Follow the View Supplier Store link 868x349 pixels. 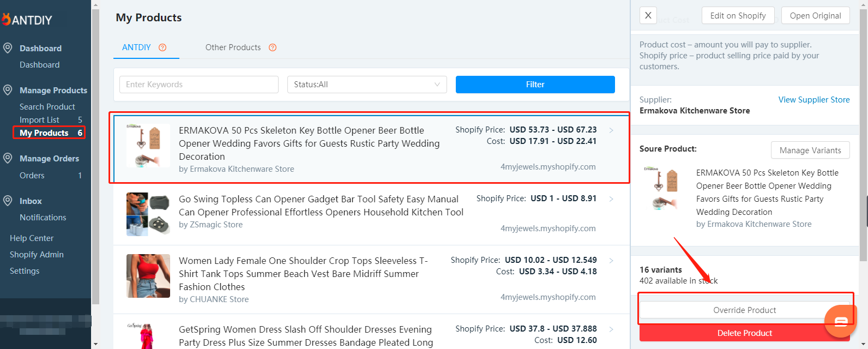tap(814, 100)
